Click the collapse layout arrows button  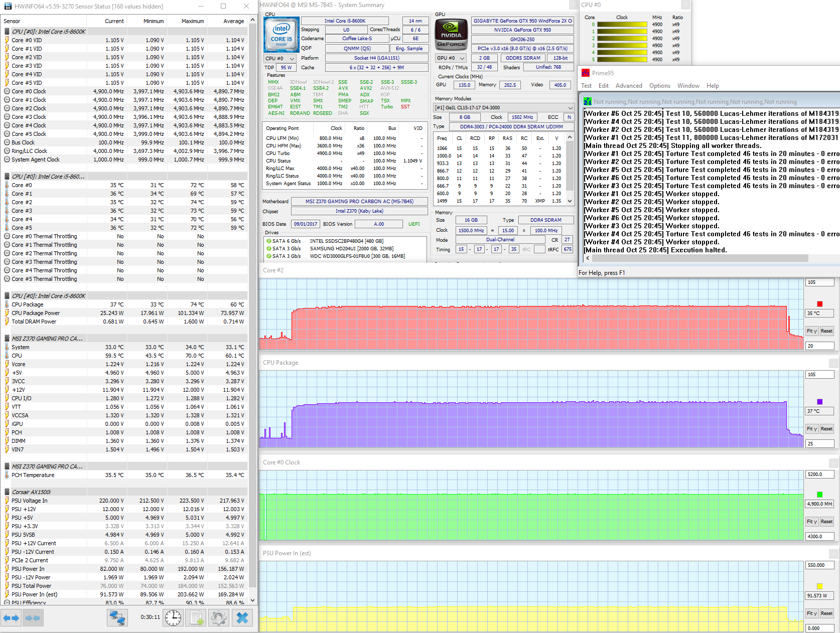tap(33, 618)
